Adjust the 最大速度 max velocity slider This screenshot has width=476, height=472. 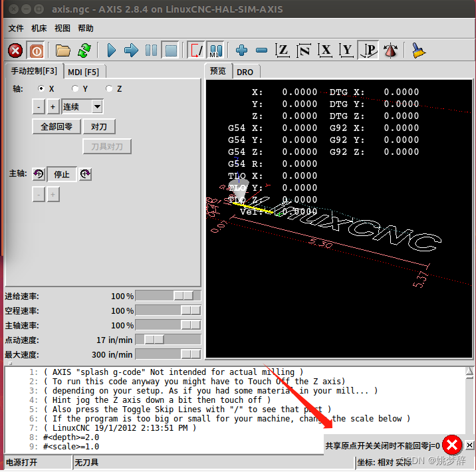168,354
